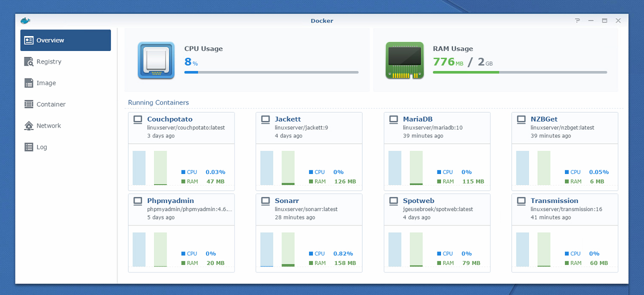Click MariaDB's blue CPU bar graph
Viewport: 644px width, 295px height.
(x=395, y=168)
